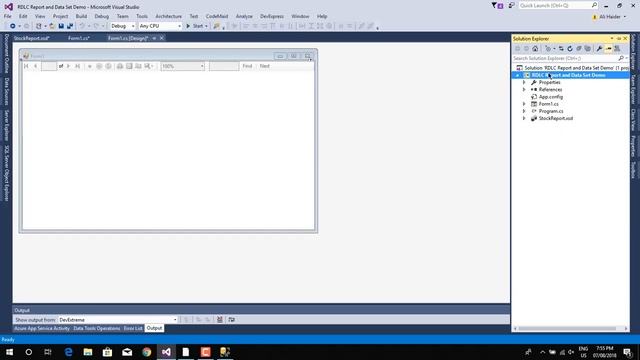This screenshot has height=360, width=640.
Task: Click the report viewer find text field
Action: tap(224, 66)
